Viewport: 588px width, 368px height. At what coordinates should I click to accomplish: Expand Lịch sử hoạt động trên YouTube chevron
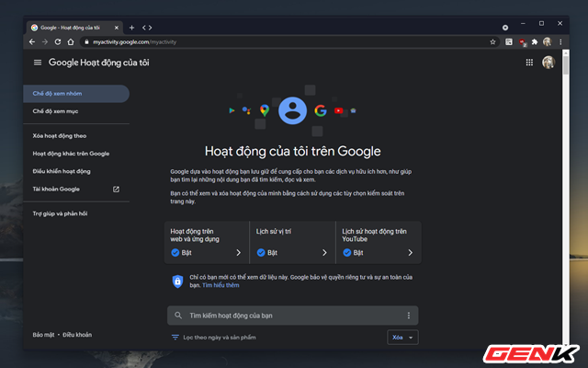click(x=411, y=253)
